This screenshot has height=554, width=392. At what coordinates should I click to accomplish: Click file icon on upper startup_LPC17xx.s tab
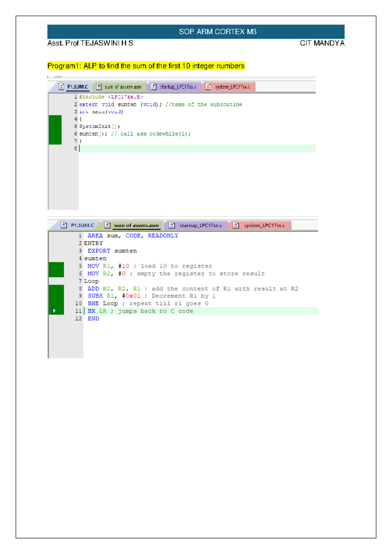point(154,87)
